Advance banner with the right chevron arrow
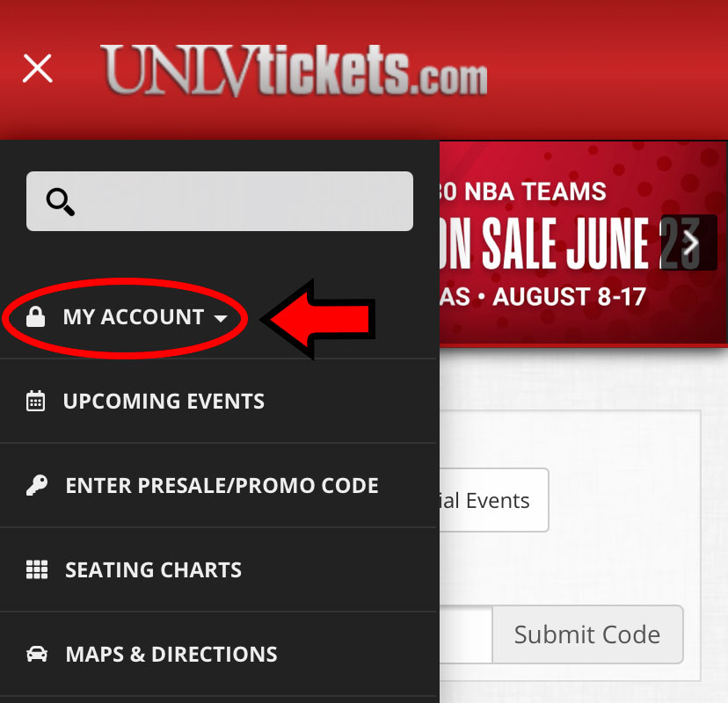 (689, 243)
